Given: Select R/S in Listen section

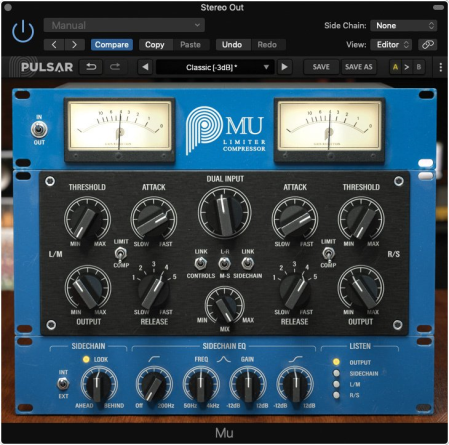Looking at the screenshot, I should point(336,395).
